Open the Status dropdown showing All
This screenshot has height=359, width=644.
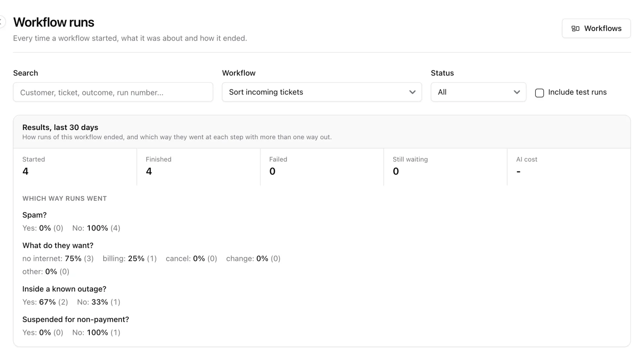[478, 92]
